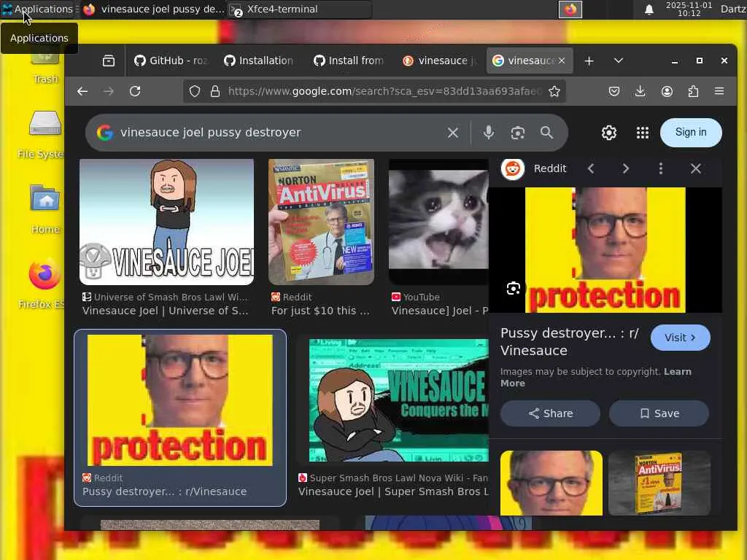This screenshot has width=747, height=560.
Task: Open the Firefox hamburger application menu
Action: (x=719, y=91)
